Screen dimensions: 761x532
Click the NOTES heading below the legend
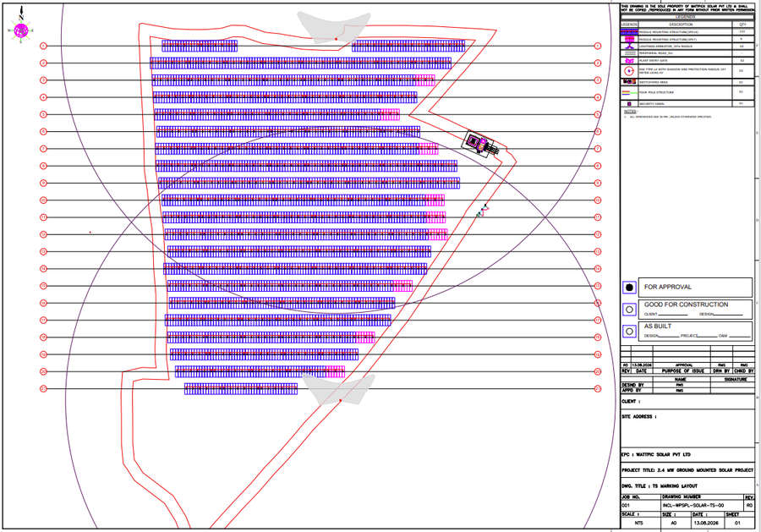click(x=630, y=112)
